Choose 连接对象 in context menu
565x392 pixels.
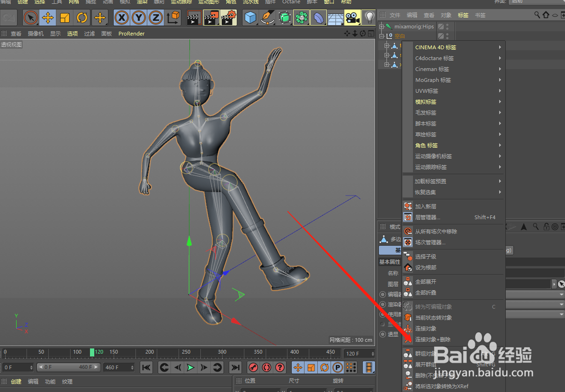pyautogui.click(x=454, y=329)
